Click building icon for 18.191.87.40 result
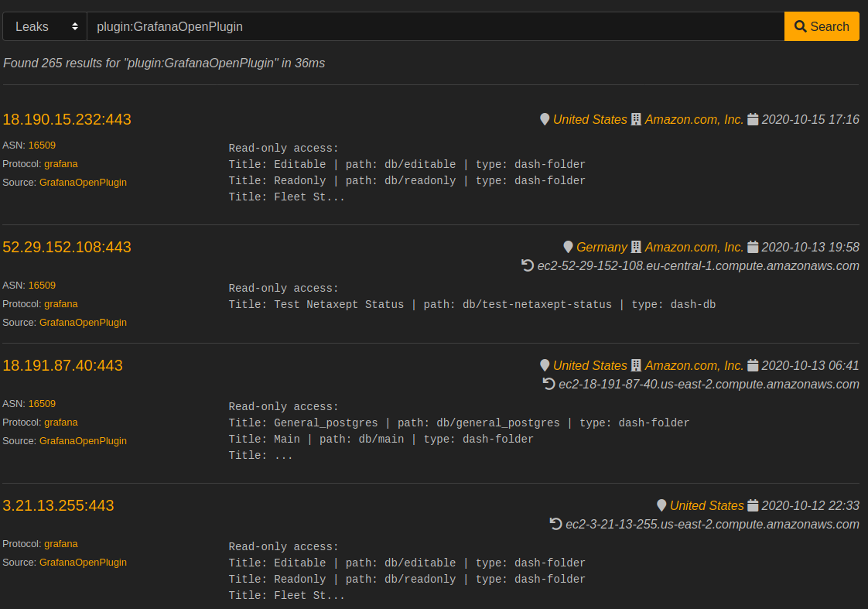Viewport: 868px width, 609px height. pos(636,366)
